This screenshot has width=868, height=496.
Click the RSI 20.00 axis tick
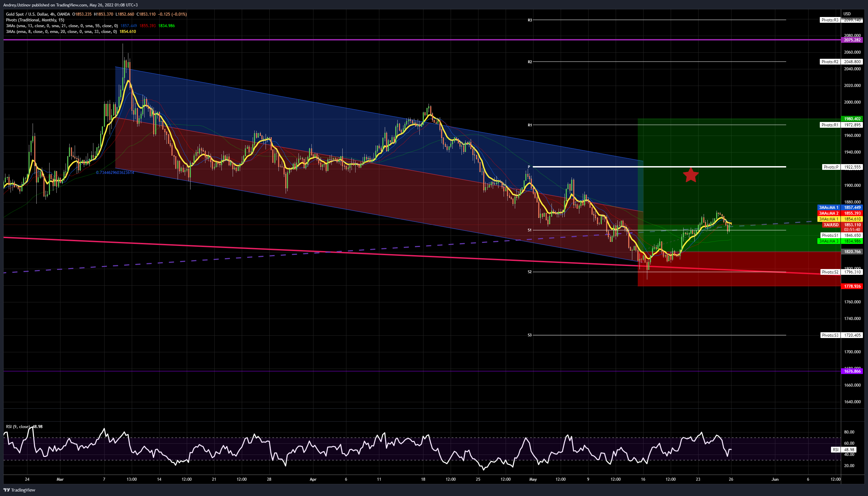point(849,466)
